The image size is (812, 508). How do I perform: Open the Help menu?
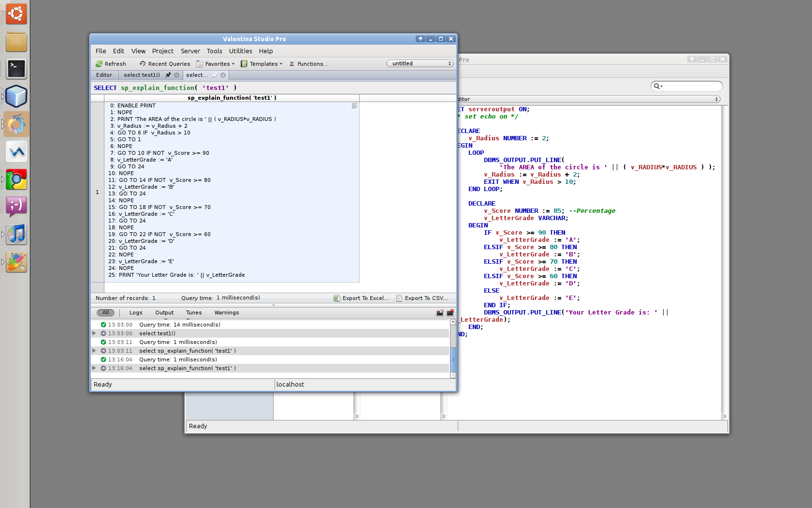point(266,51)
